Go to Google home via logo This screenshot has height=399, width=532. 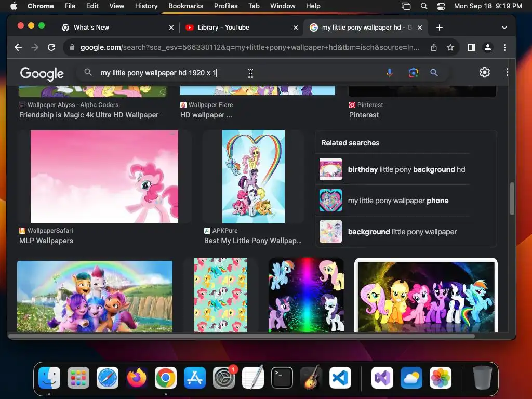(x=42, y=73)
